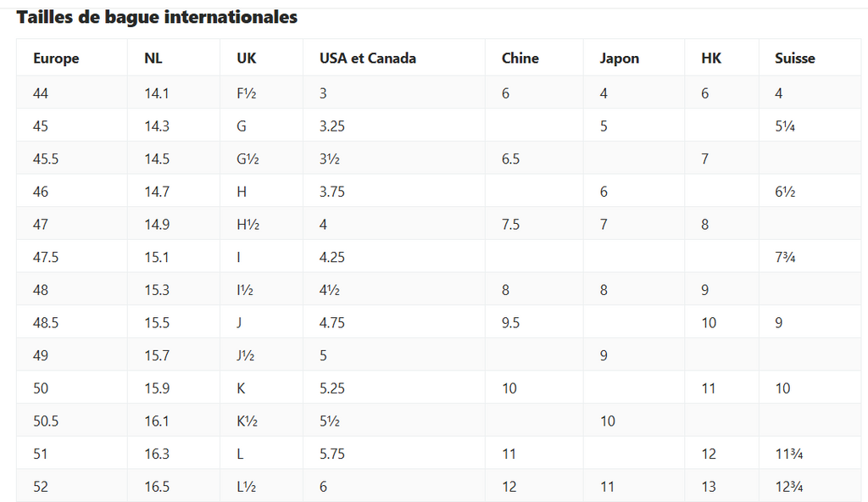The height and width of the screenshot is (502, 868).
Task: Click the Suisse column header
Action: point(795,59)
